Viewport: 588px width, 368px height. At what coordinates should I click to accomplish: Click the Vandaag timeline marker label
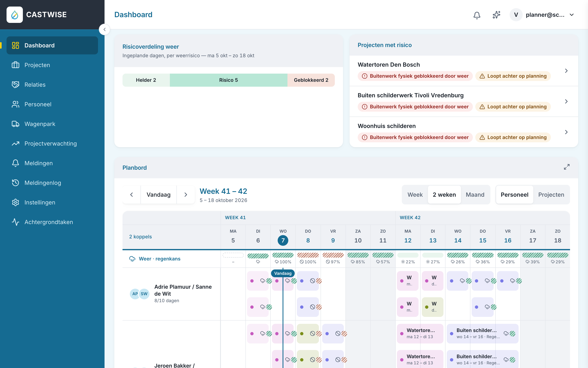[x=283, y=273]
